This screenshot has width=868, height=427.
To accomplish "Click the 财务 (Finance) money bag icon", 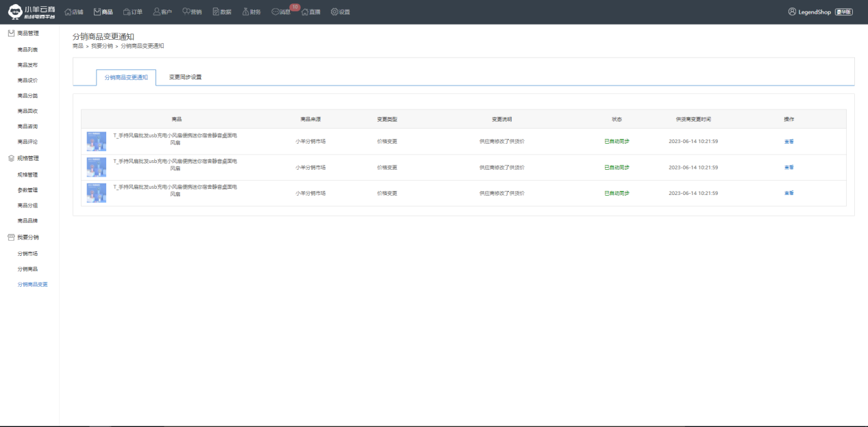I will (246, 12).
